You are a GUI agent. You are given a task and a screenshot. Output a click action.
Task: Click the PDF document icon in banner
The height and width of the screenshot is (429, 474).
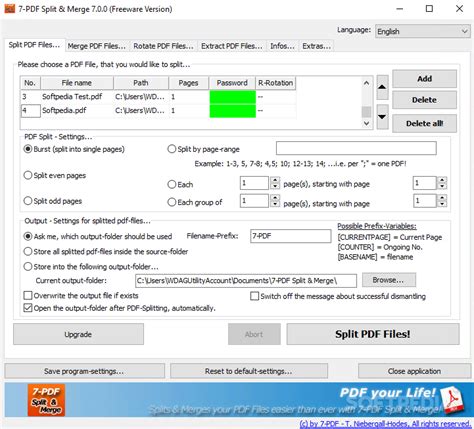pos(451,400)
